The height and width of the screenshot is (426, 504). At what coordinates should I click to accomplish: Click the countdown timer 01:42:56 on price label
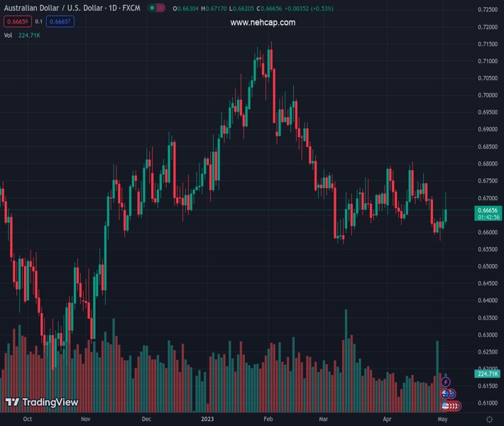tap(488, 217)
